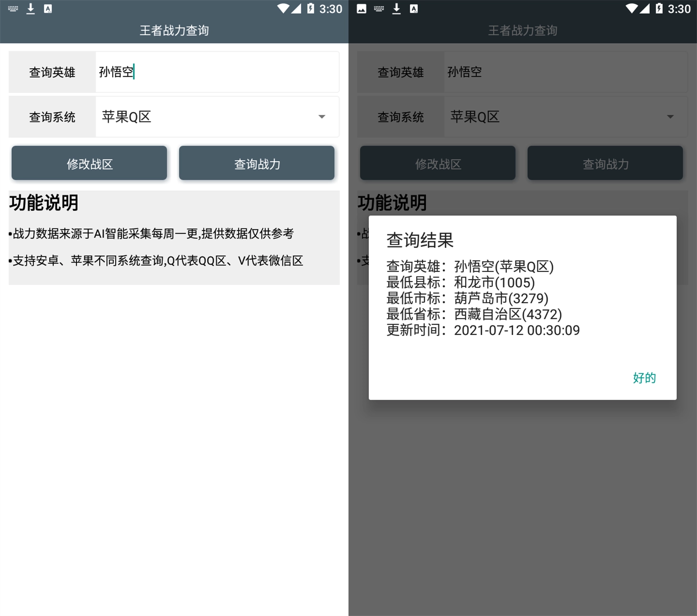Click the keyboard icon in the status bar
The width and height of the screenshot is (697, 616).
coord(12,9)
